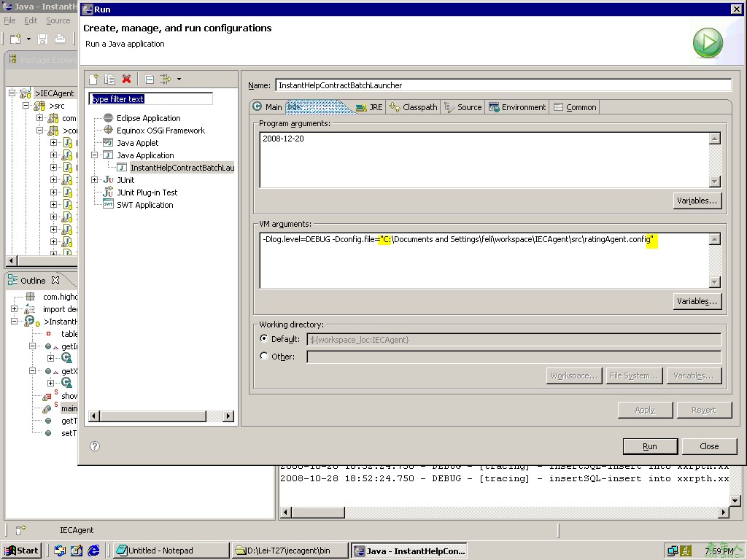Switch to the Classpath tab
Screen dimensions: 747x560
pyautogui.click(x=413, y=107)
